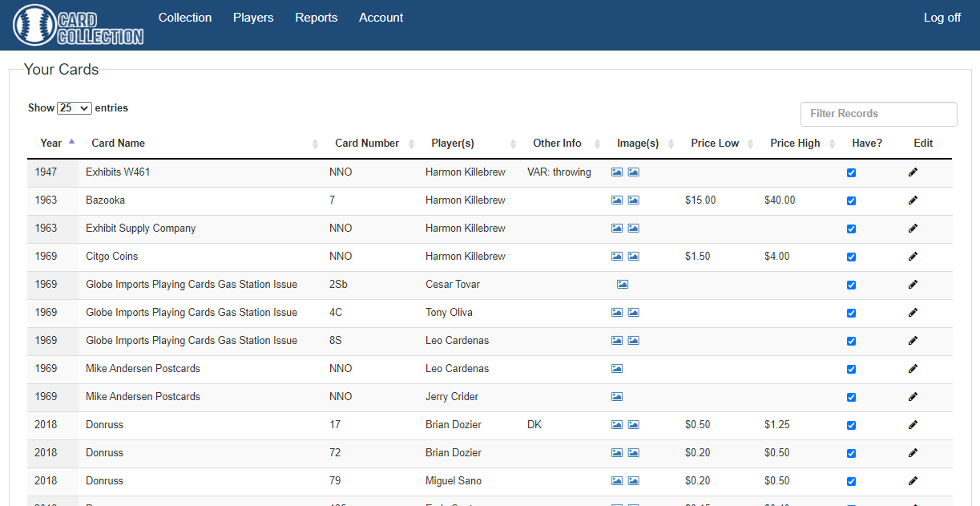The image size is (980, 506).
Task: Edit the 1963 Bazooka card pencil icon
Action: (913, 200)
